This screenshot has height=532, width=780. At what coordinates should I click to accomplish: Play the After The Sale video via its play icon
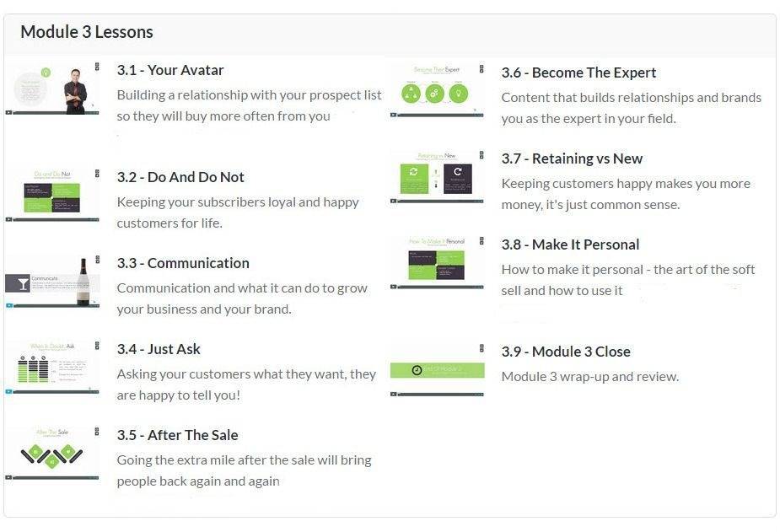tap(9, 477)
